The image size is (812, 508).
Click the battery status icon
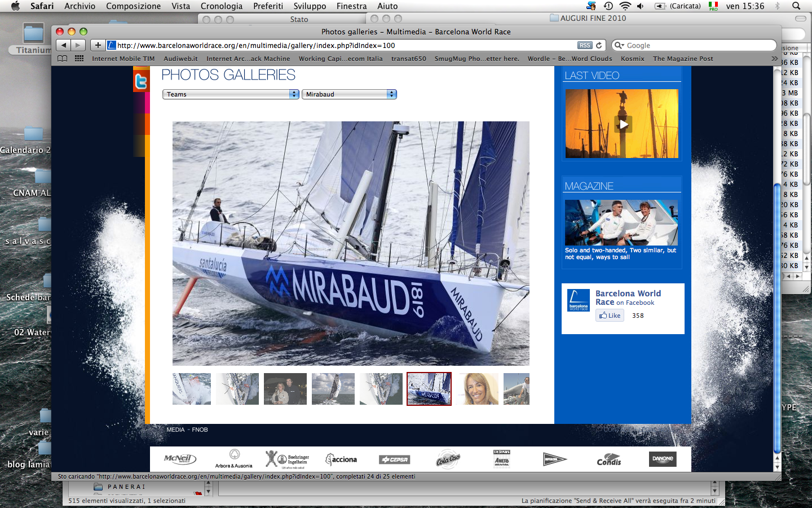tap(660, 6)
